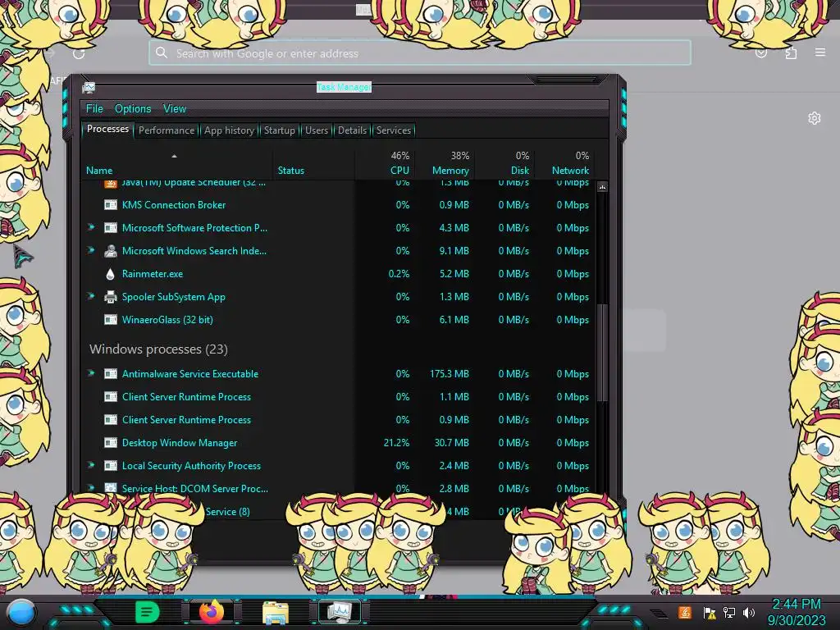Click the Firefox reload page icon
Image resolution: width=840 pixels, height=630 pixels.
tap(79, 53)
